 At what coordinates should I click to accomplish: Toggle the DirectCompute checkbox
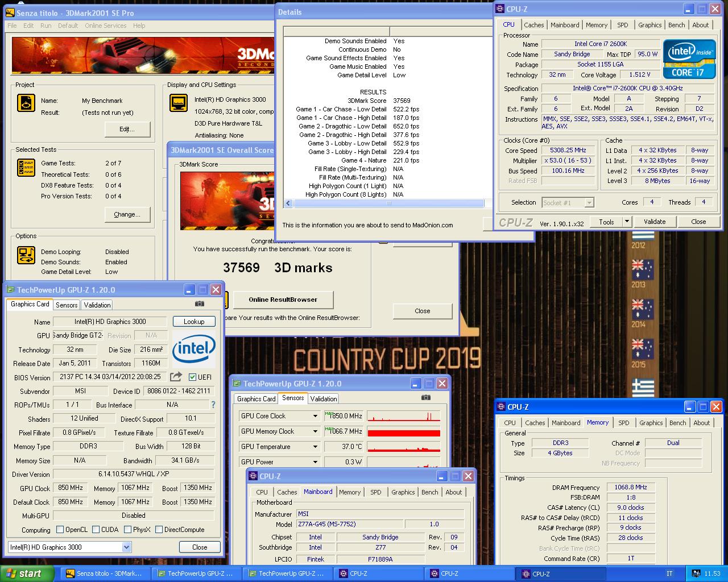pos(159,529)
